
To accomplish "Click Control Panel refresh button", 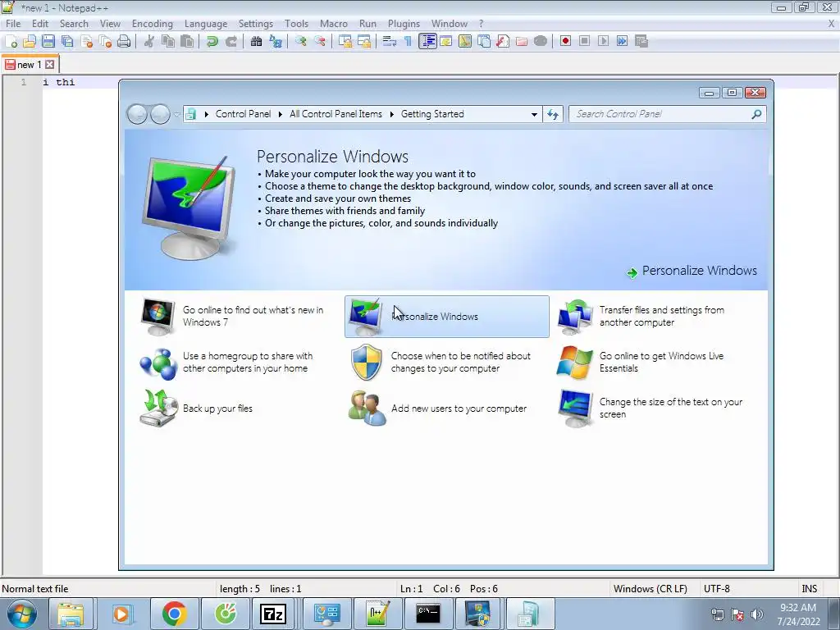I will 553,114.
